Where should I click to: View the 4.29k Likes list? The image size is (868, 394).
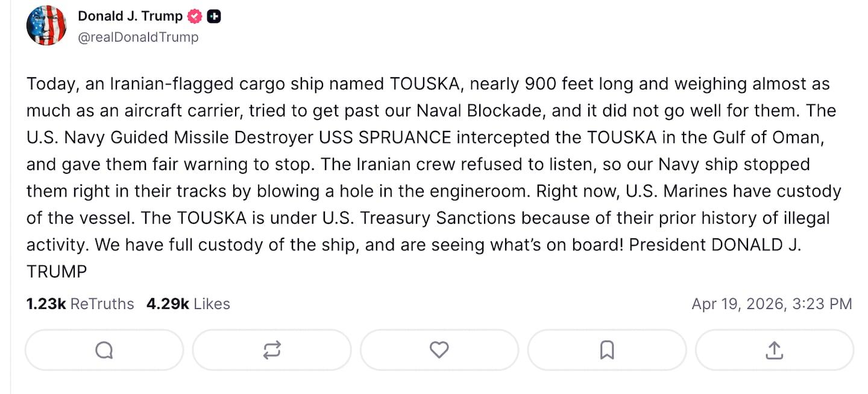pos(188,303)
